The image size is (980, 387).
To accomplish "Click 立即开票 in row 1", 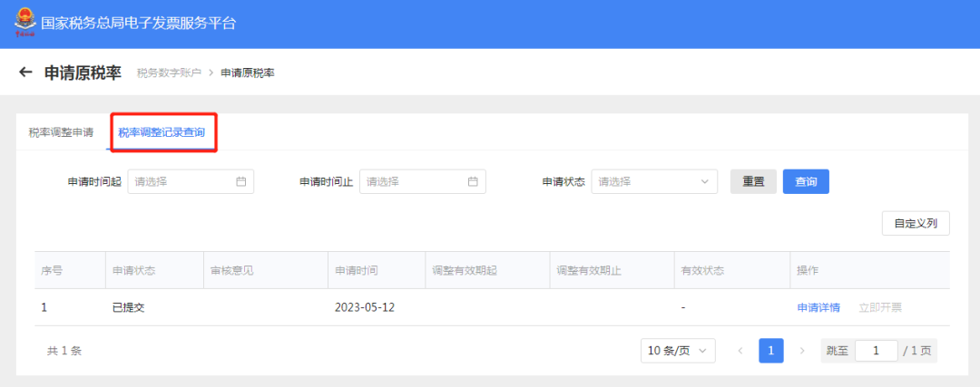I will click(x=880, y=308).
